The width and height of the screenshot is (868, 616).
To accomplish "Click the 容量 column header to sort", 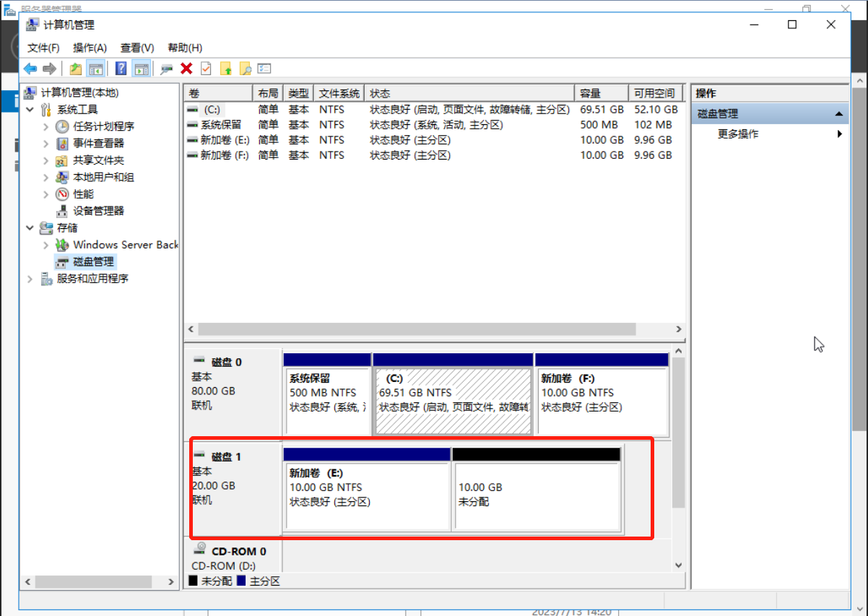I will point(601,93).
